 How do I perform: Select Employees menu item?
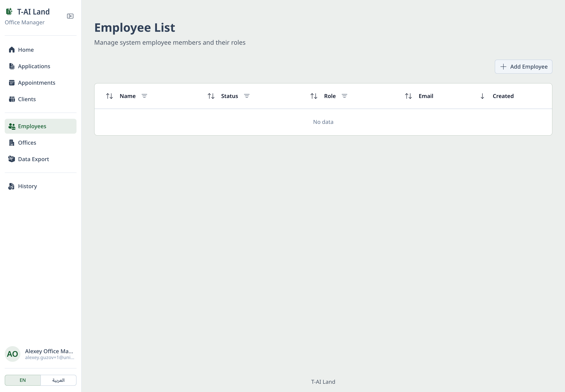(41, 126)
